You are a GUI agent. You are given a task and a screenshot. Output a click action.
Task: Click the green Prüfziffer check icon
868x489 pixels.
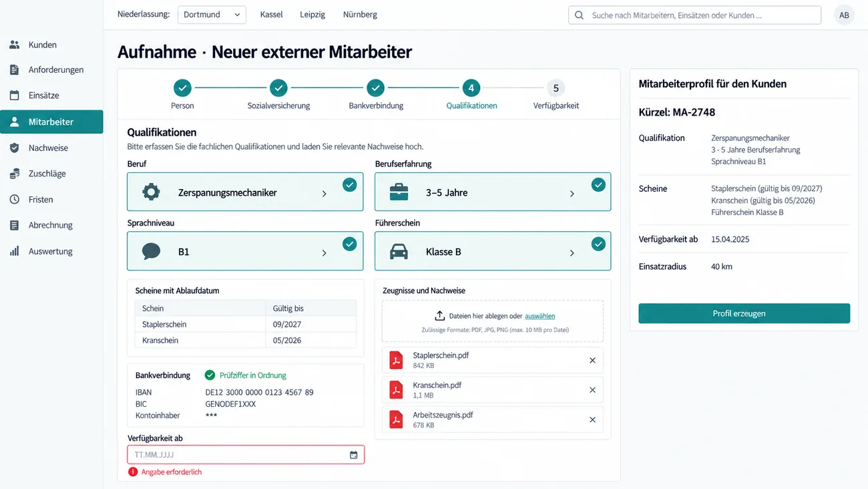pyautogui.click(x=210, y=375)
